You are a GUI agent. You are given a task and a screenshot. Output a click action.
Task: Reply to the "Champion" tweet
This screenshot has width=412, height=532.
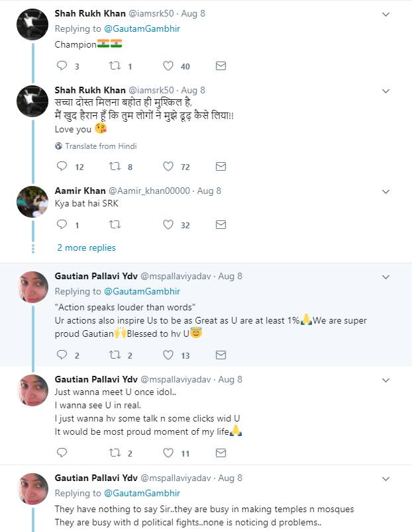pos(62,66)
